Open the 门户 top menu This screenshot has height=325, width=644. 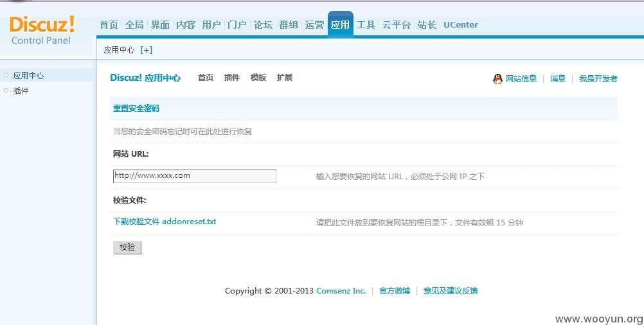point(237,25)
